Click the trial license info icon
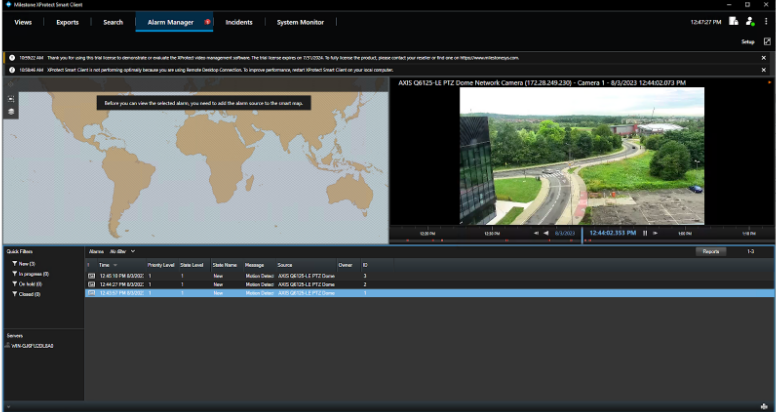This screenshot has height=412, width=776. click(x=12, y=58)
